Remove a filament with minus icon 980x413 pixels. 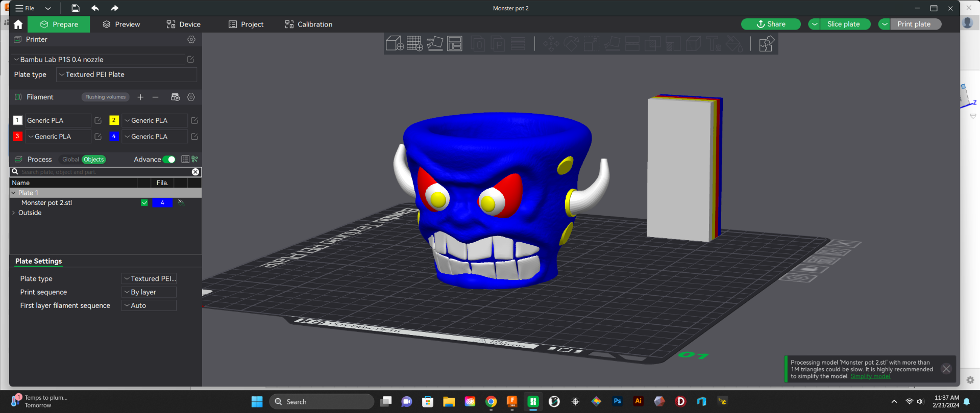[156, 97]
